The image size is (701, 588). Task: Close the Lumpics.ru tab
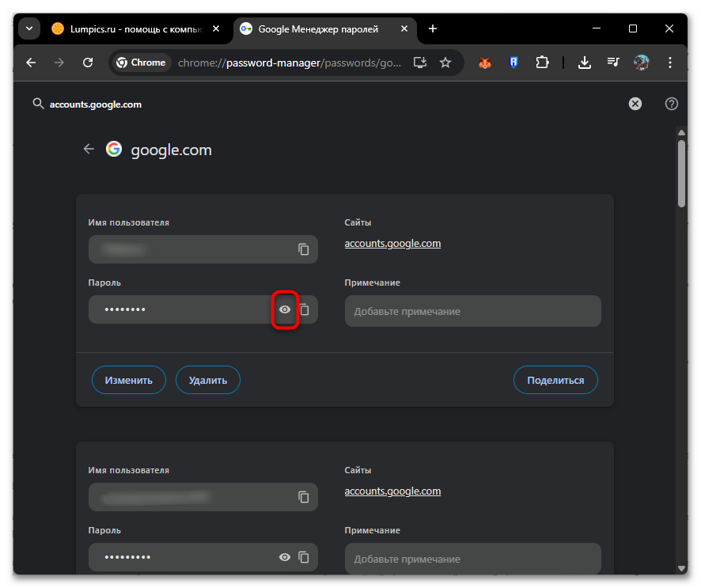pos(216,28)
